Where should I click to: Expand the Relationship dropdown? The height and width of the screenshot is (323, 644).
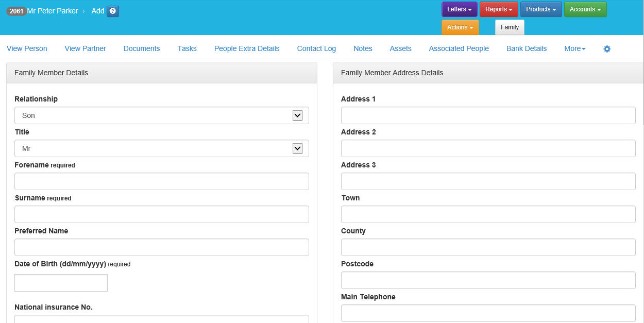click(x=161, y=115)
